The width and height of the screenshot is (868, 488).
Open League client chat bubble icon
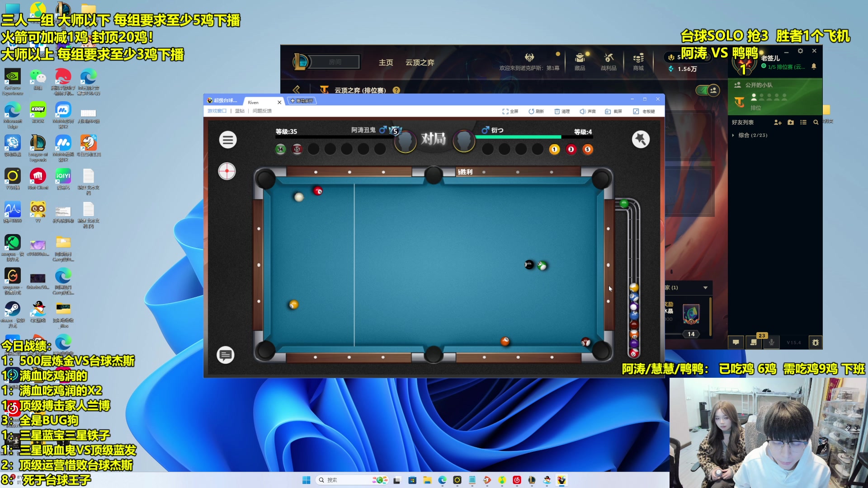(x=736, y=343)
